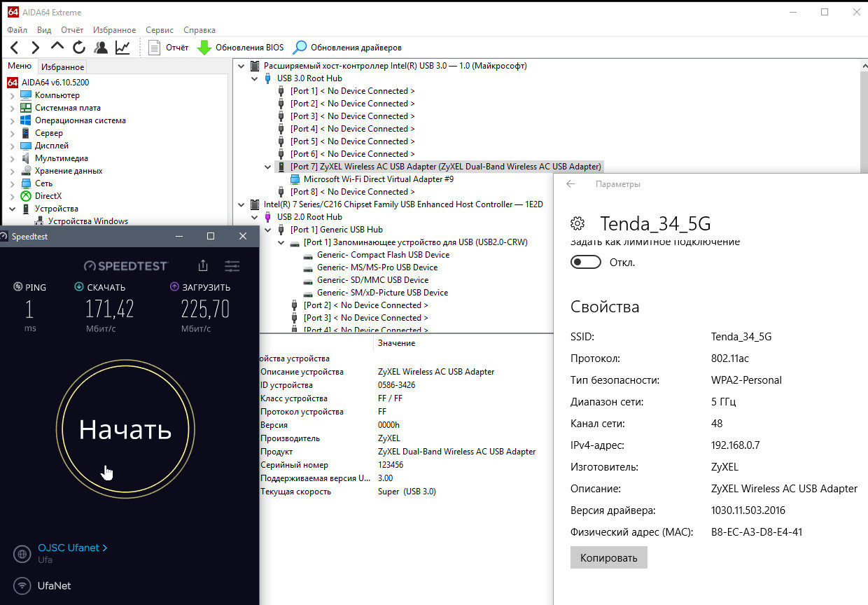Switch to the Избранное tab

pyautogui.click(x=62, y=67)
